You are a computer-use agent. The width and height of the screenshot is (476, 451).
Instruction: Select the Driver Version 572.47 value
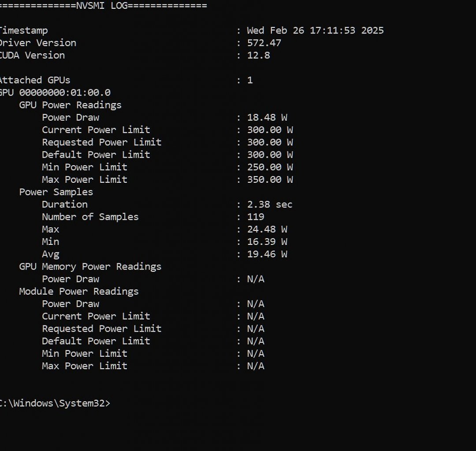[264, 43]
